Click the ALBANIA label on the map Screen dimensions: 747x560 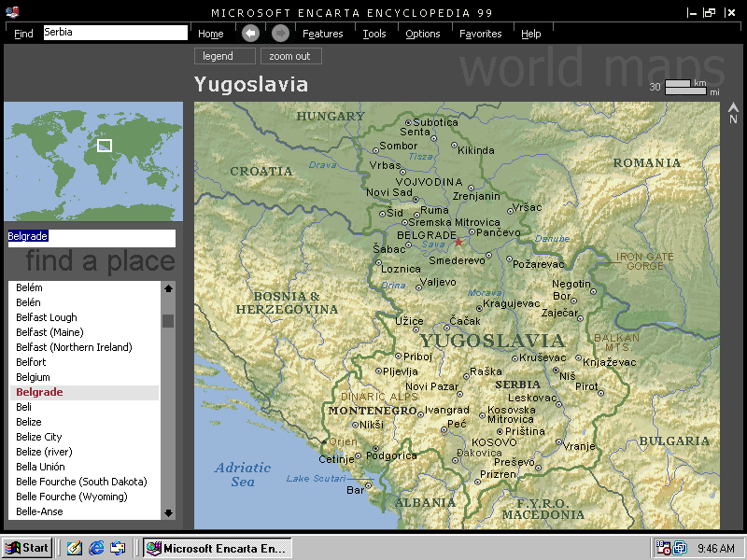pos(425,502)
